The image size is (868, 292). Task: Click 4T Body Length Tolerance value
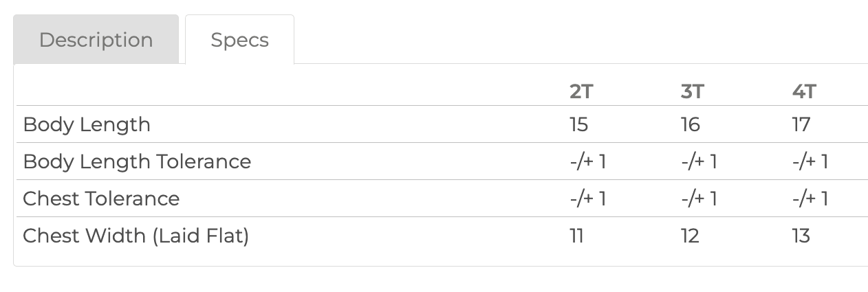(810, 161)
